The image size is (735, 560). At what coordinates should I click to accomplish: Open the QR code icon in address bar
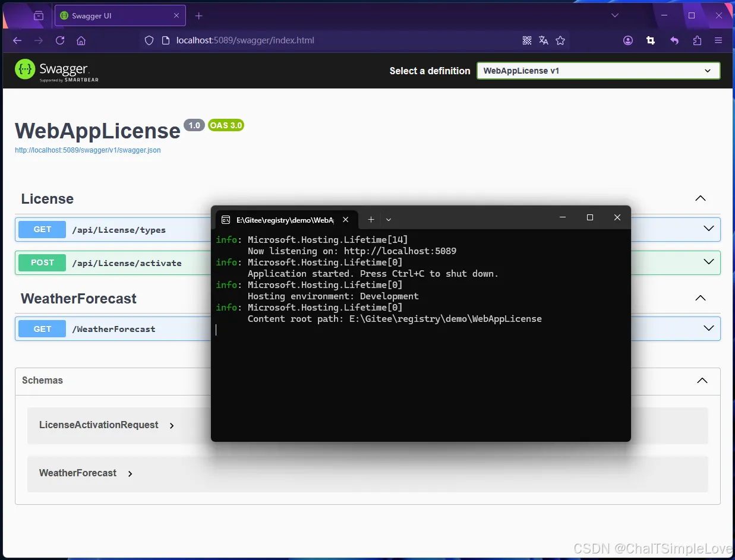tap(526, 40)
